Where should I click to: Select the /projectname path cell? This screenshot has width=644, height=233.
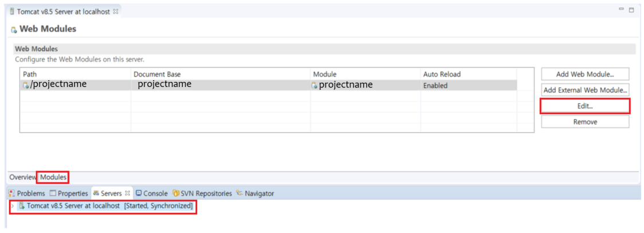point(76,85)
